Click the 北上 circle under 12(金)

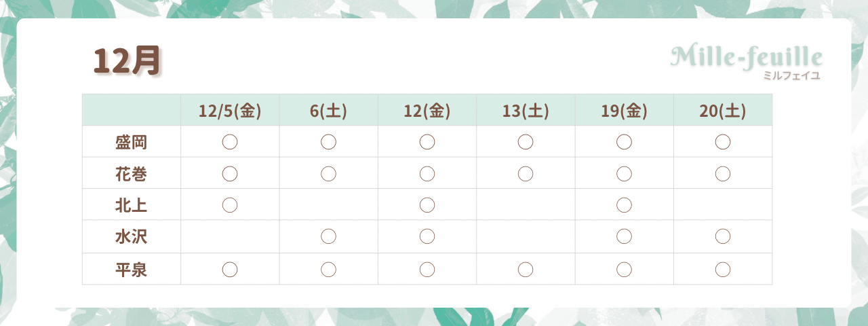pyautogui.click(x=427, y=204)
